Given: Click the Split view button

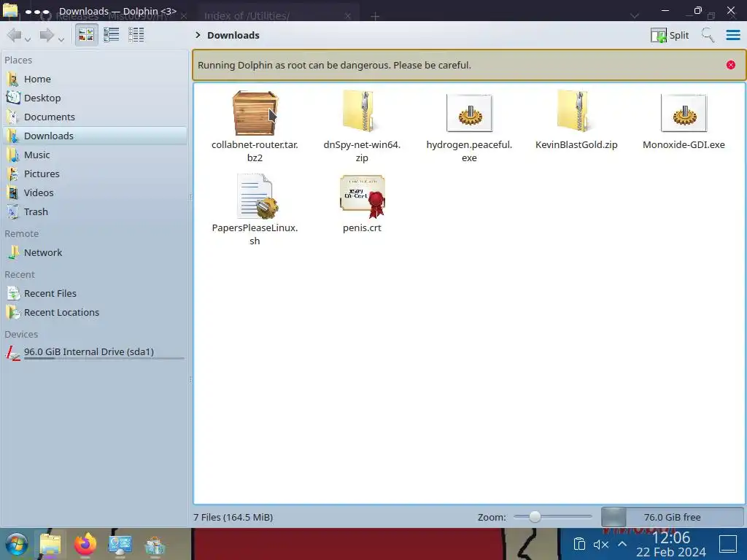Looking at the screenshot, I should (670, 35).
